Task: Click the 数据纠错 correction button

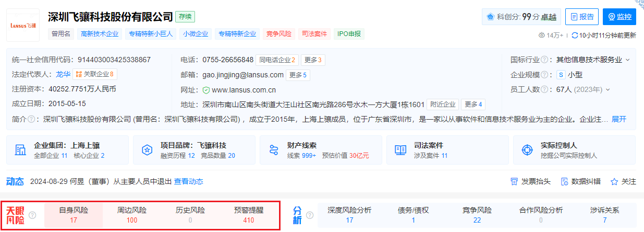Action: [580, 181]
